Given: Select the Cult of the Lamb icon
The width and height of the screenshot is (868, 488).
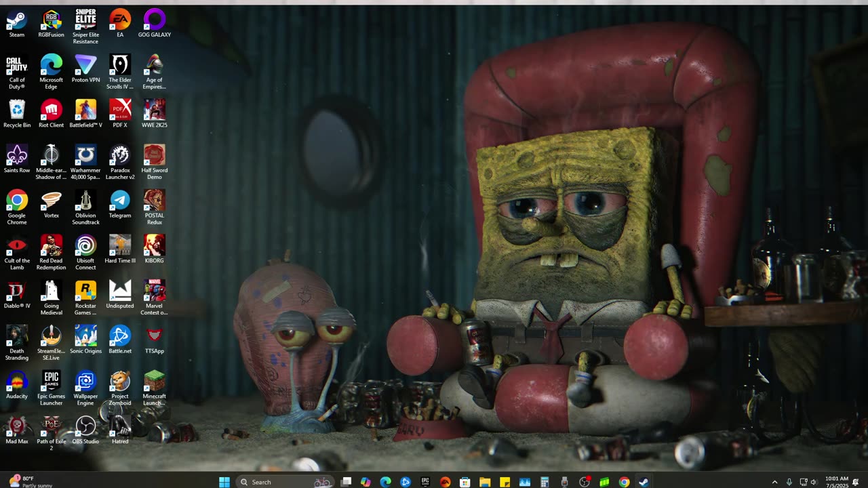Looking at the screenshot, I should pos(17,253).
